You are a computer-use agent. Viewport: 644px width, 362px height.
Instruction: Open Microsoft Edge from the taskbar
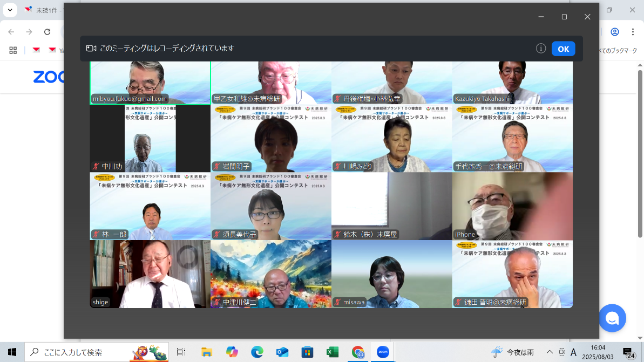coord(257,352)
